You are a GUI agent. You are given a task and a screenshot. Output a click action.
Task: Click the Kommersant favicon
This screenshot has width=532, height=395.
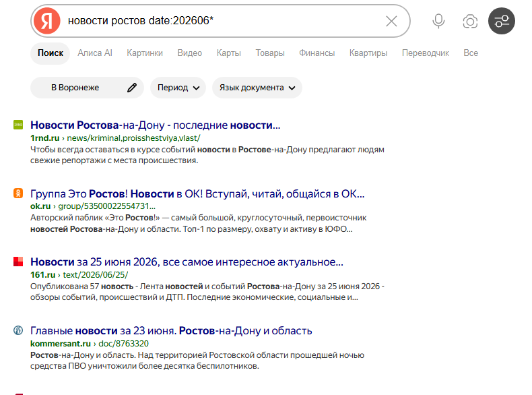pyautogui.click(x=18, y=330)
